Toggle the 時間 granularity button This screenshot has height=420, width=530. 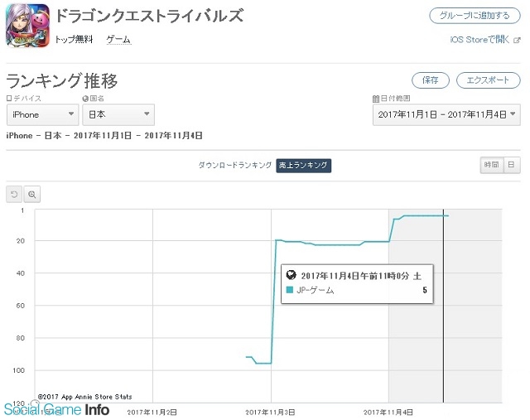tap(490, 165)
